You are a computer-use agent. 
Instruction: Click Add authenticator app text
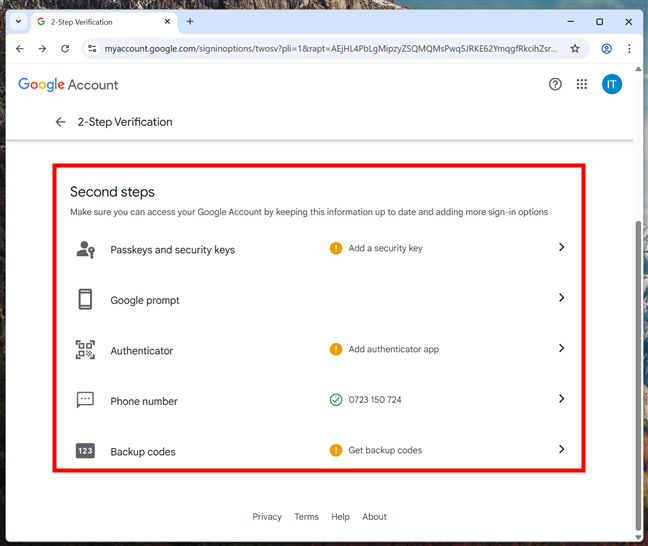(x=393, y=349)
